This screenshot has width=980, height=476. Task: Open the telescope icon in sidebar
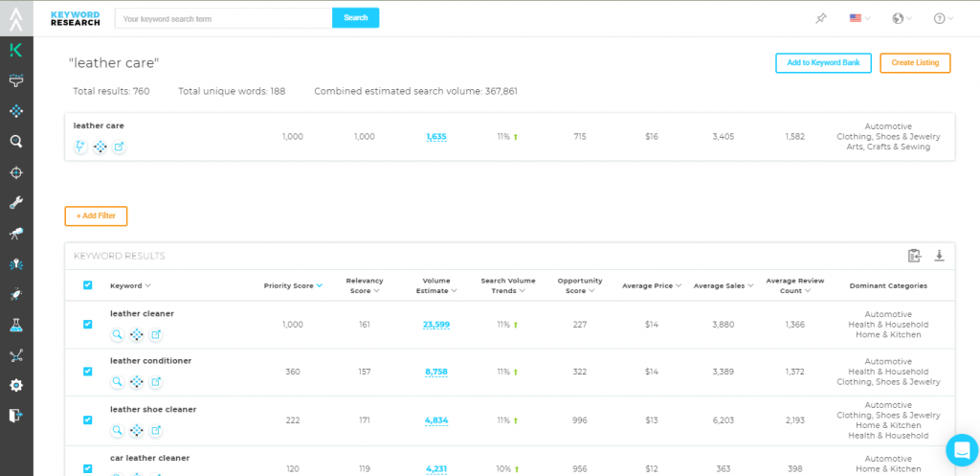click(x=16, y=234)
